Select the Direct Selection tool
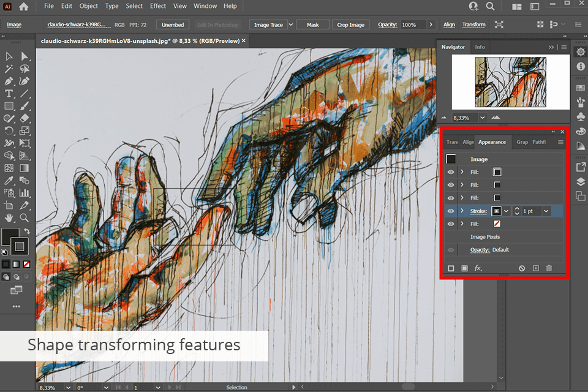This screenshot has width=588, height=392. coord(24,56)
